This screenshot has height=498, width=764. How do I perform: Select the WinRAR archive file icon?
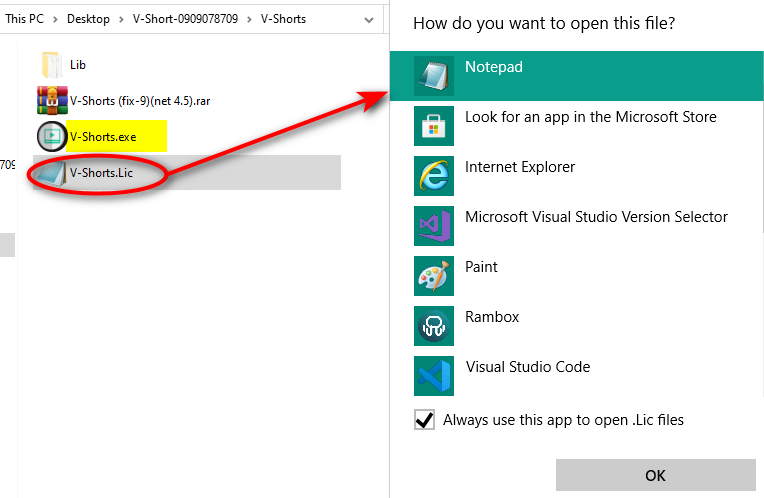pos(52,100)
